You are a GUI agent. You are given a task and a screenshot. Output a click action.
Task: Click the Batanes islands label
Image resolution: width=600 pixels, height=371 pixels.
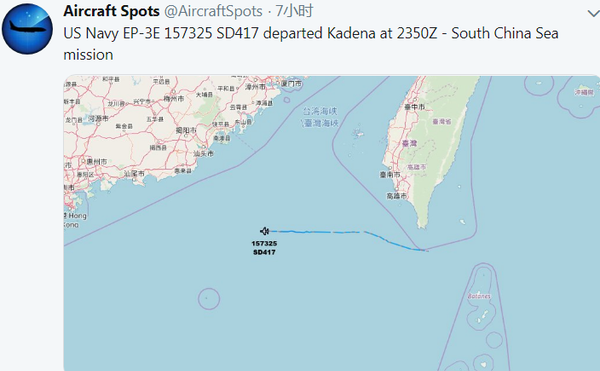click(x=479, y=296)
